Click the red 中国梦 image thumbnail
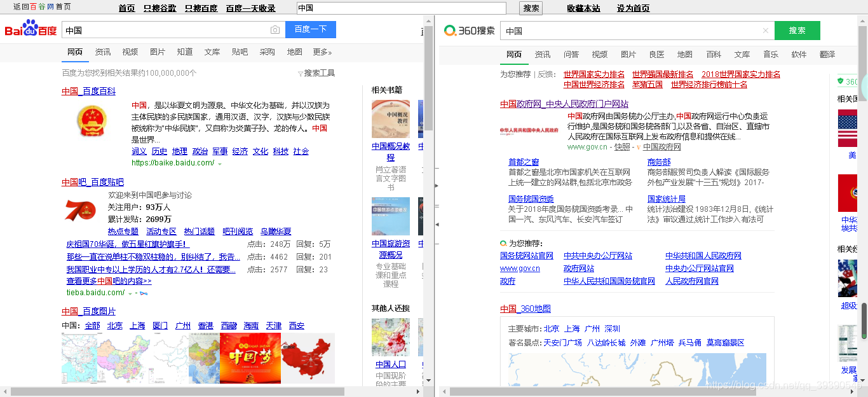Screen dimensions: 868x397 [x=250, y=358]
